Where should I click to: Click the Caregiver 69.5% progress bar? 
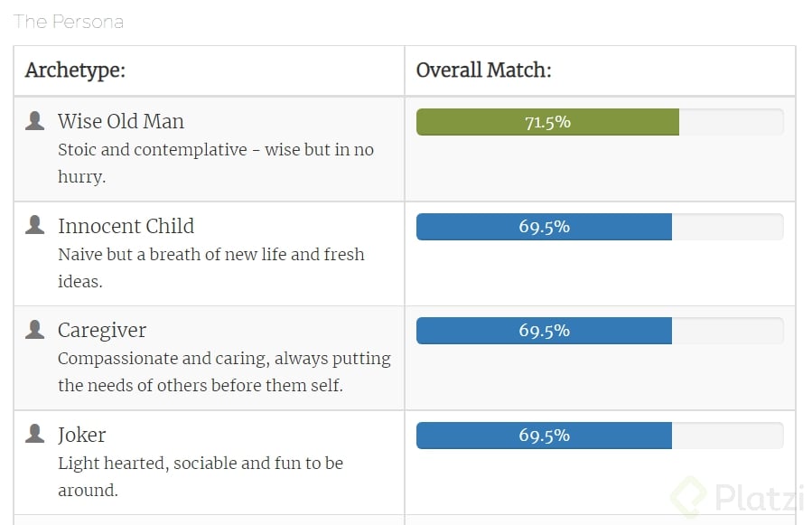click(x=544, y=331)
